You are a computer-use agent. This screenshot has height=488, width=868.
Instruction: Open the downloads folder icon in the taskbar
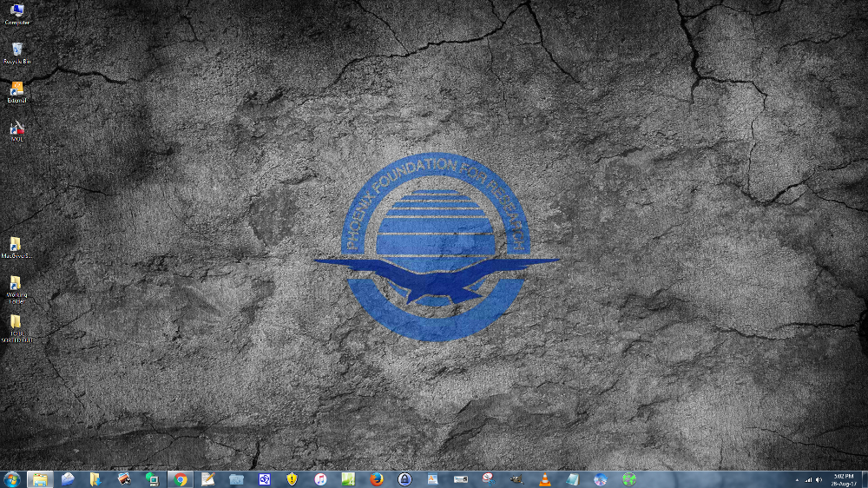point(95,479)
